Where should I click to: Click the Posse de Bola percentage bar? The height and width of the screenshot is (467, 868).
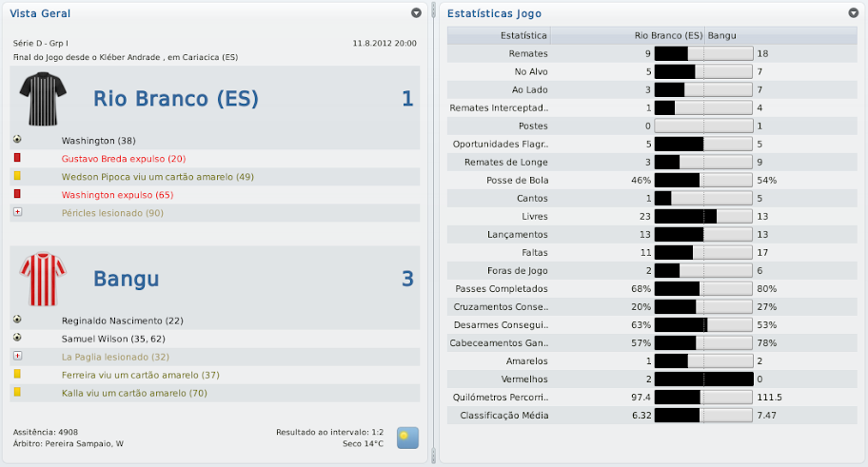[703, 180]
